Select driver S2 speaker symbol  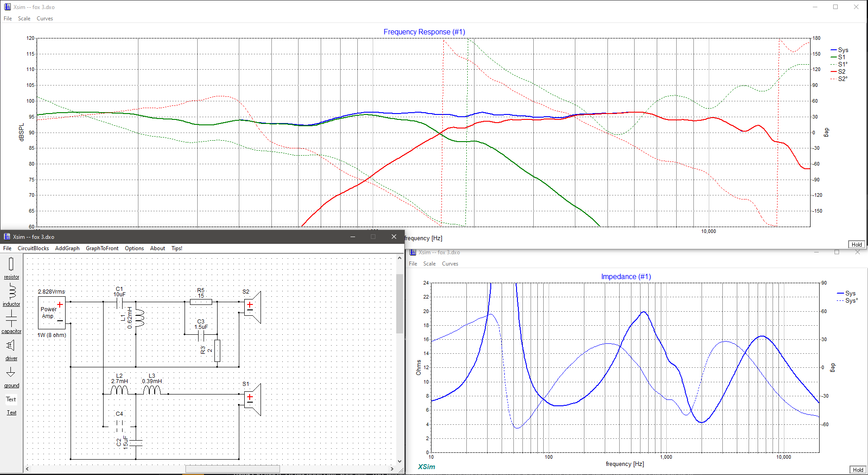click(x=252, y=307)
